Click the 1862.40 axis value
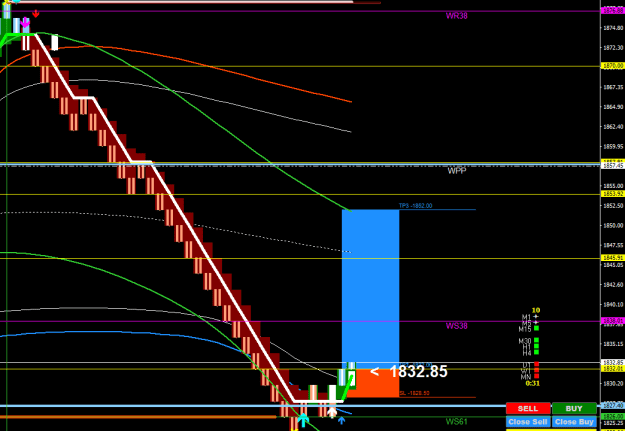The image size is (625, 431). pos(613,126)
